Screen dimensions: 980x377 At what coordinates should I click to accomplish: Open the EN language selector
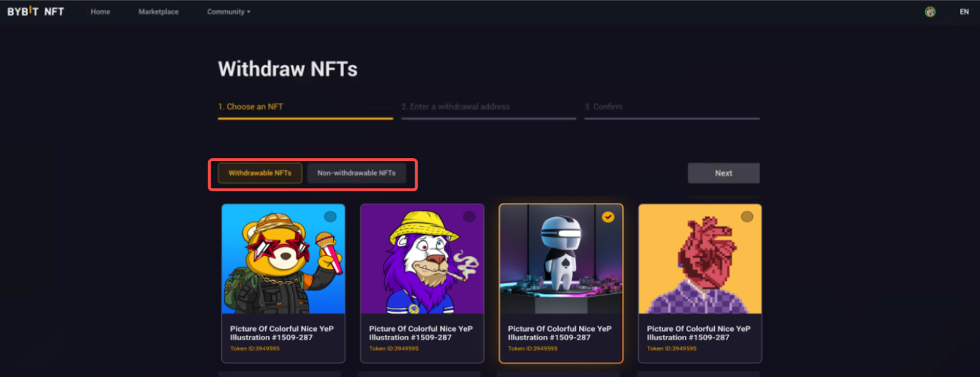(964, 12)
